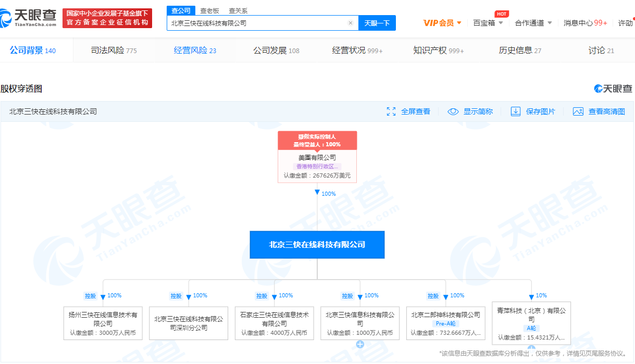Image resolution: width=635 pixels, height=364 pixels.
Task: Click the 控股 tag above 扬州三快在线信息技术
Action: [x=91, y=296]
